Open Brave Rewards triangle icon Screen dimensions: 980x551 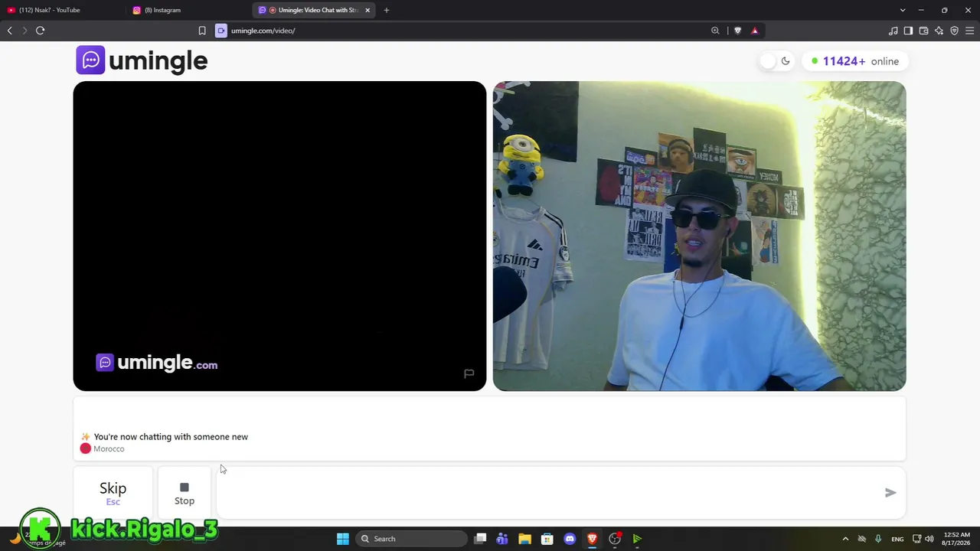(755, 31)
